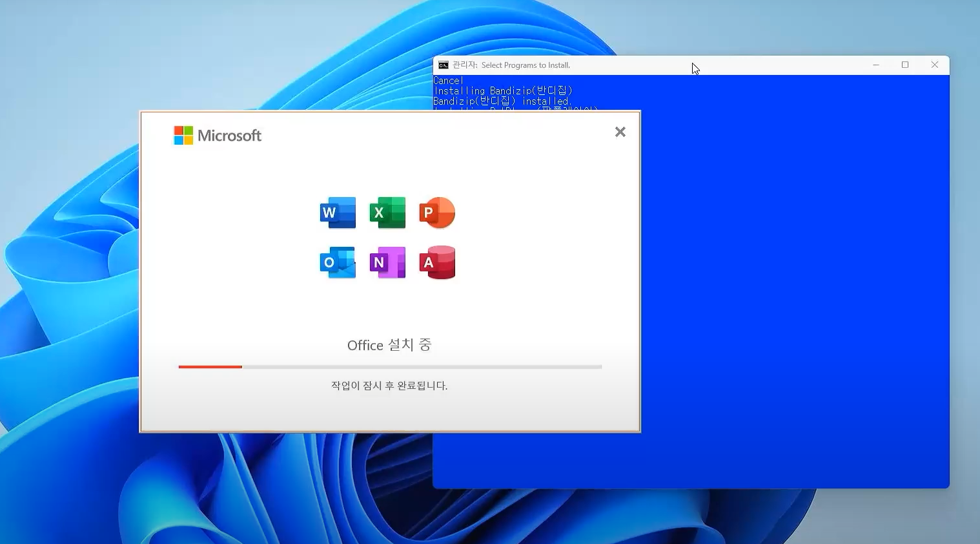Click the "작업이 잠시 후 완료됩니다." message

[x=389, y=386]
